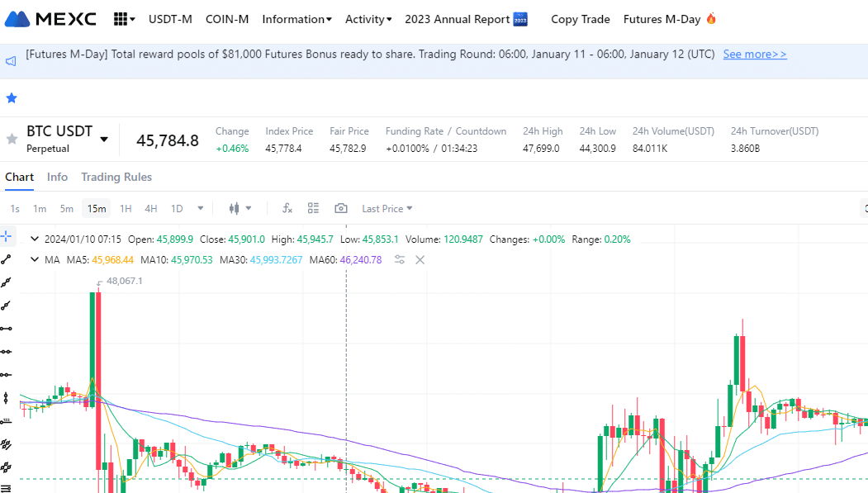This screenshot has height=493, width=868.
Task: Click the blue favorites star
Action: click(x=12, y=98)
